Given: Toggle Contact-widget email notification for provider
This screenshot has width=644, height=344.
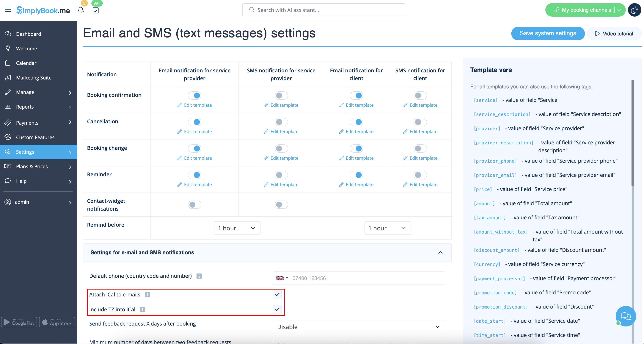Looking at the screenshot, I should 194,205.
